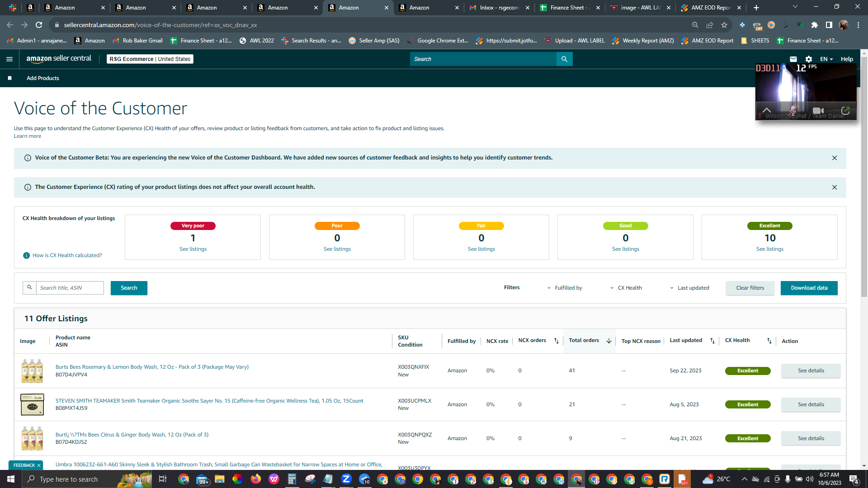Click Download data

[809, 288]
